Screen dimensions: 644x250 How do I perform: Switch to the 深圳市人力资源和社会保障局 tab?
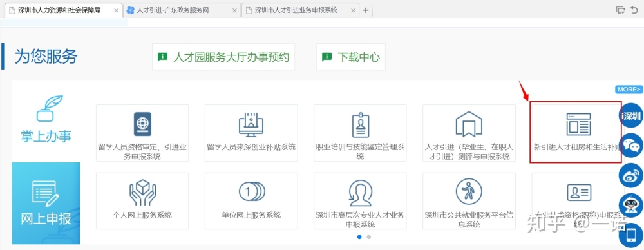[63, 10]
